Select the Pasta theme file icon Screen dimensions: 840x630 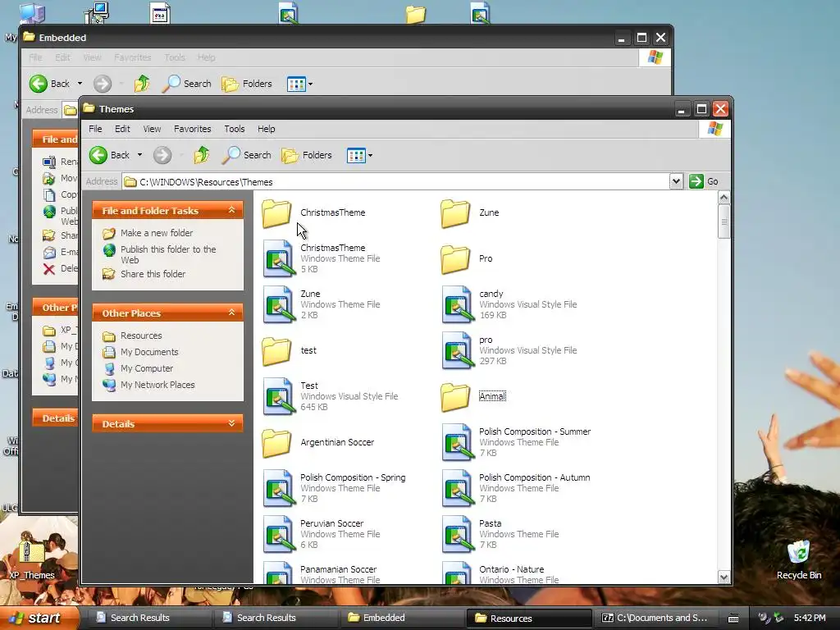tap(458, 535)
